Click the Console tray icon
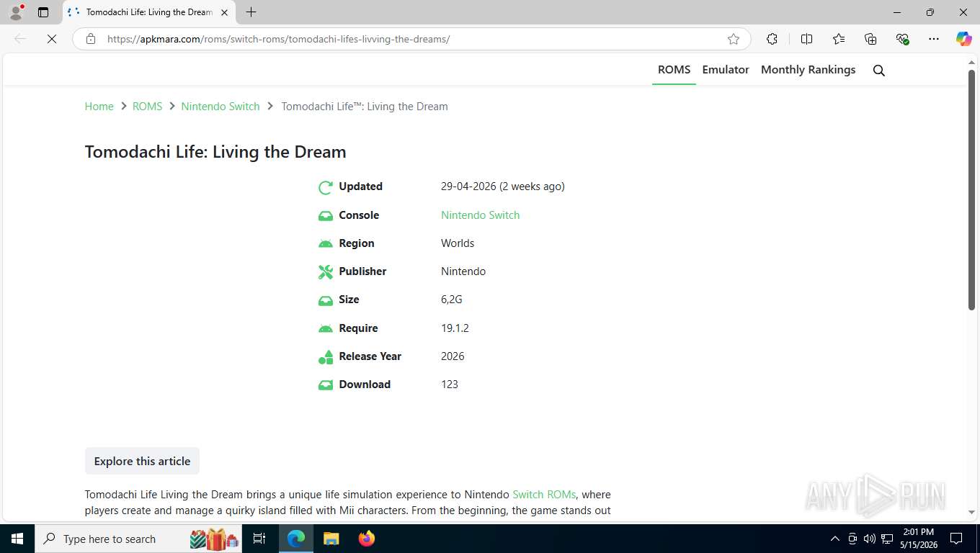 (326, 215)
